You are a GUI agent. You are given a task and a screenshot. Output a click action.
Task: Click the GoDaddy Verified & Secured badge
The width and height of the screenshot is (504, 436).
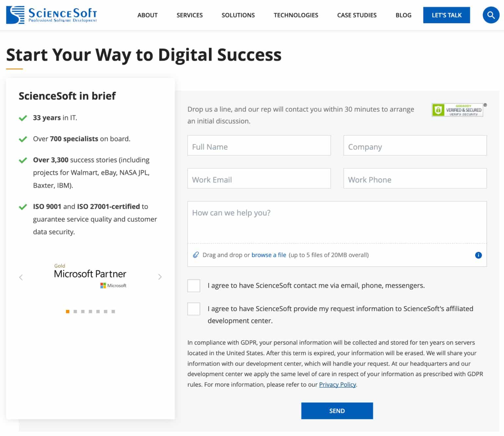click(x=458, y=110)
